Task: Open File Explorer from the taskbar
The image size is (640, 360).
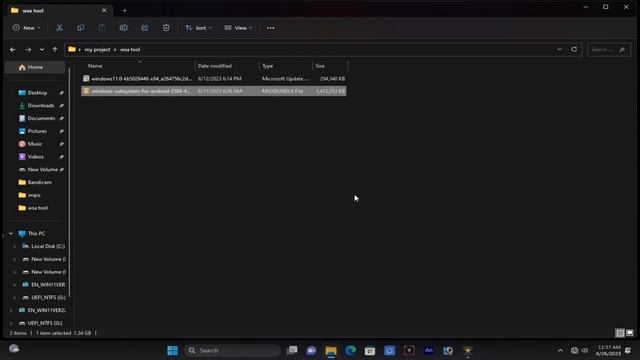Action: [x=331, y=350]
